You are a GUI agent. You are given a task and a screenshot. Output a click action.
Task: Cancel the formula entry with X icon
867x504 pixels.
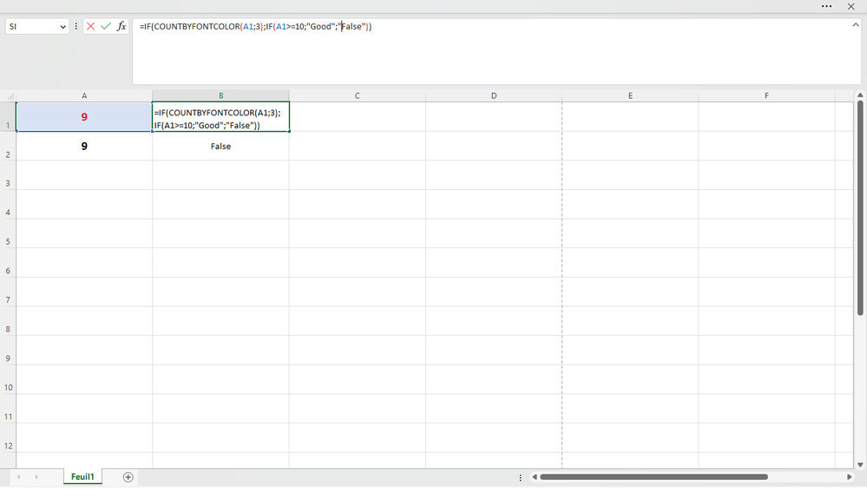tap(90, 26)
